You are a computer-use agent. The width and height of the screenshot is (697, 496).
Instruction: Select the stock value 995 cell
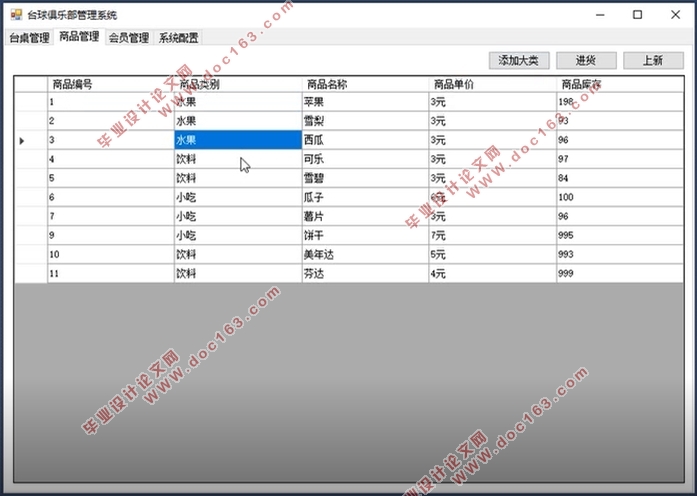point(620,236)
